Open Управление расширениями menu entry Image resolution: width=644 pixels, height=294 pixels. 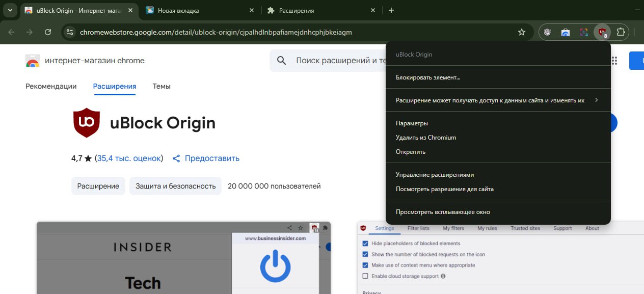498,175
